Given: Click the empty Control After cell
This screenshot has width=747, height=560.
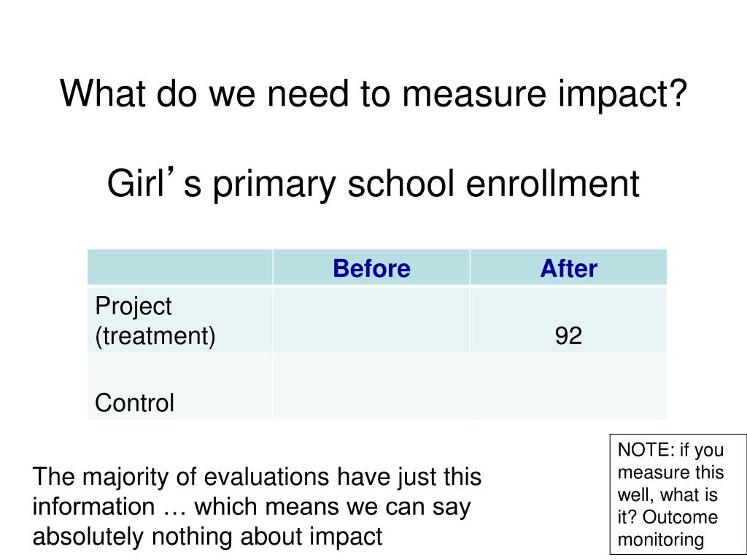Looking at the screenshot, I should point(568,387).
